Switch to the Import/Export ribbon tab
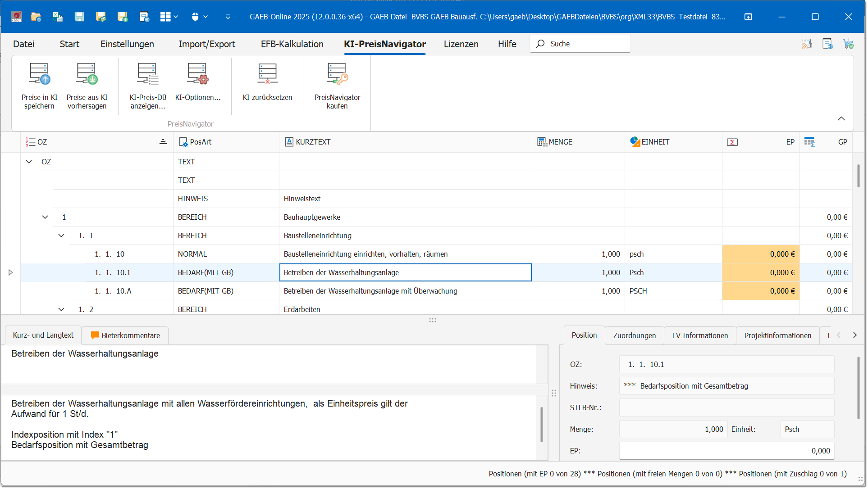Image resolution: width=868 pixels, height=489 pixels. click(x=207, y=44)
